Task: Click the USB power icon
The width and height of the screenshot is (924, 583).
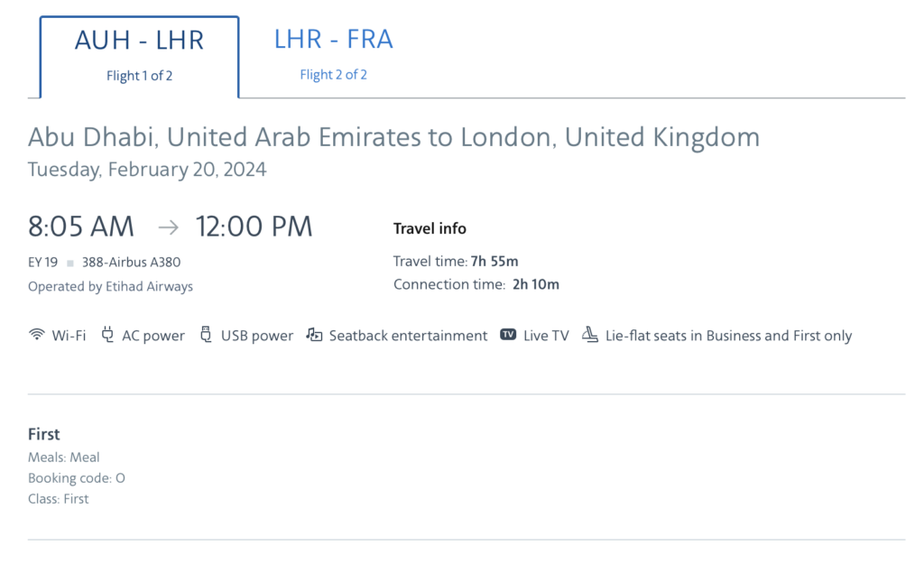Action: pos(206,335)
